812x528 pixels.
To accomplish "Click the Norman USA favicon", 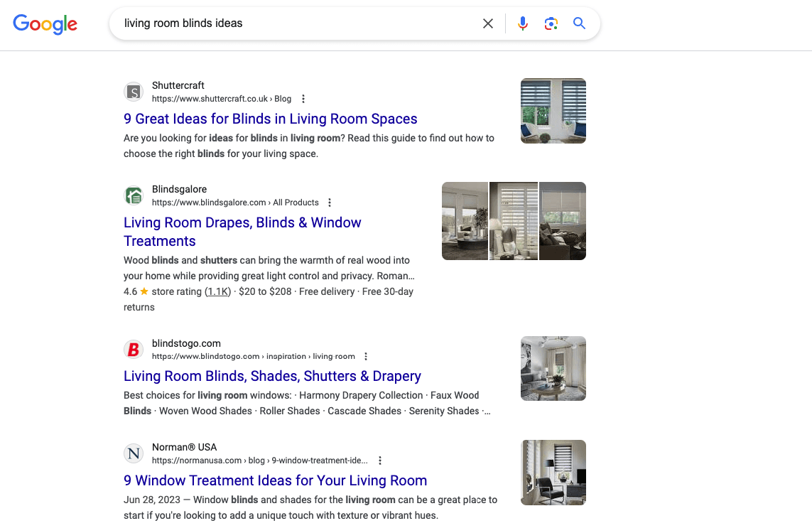I will coord(134,453).
